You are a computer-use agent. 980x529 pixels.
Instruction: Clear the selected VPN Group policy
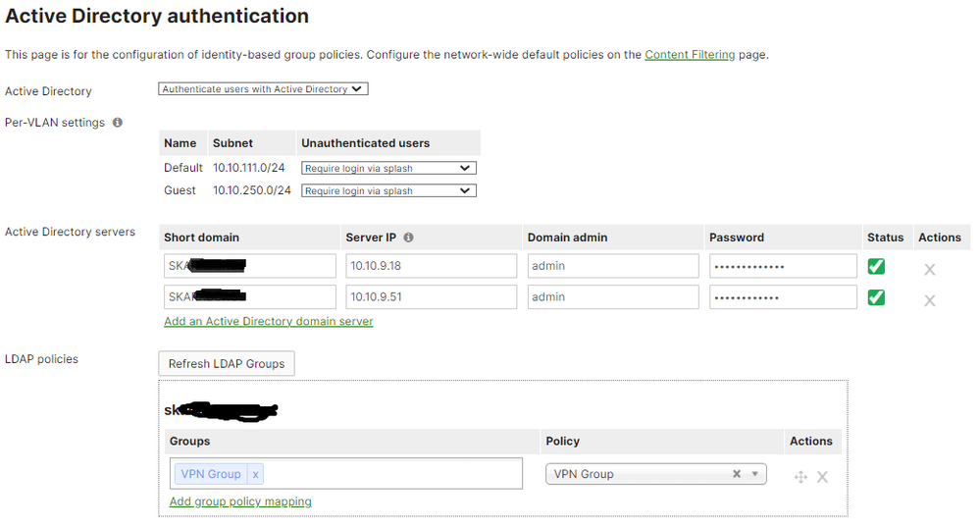737,474
